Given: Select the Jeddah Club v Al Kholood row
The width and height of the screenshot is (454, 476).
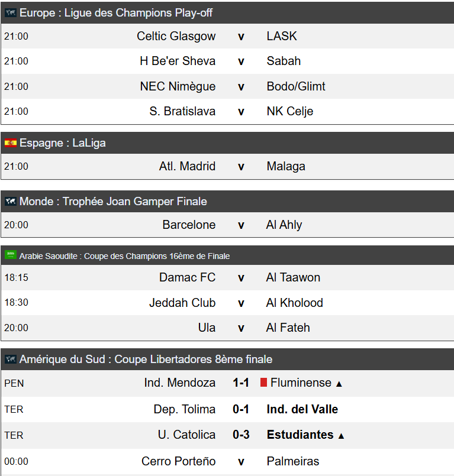Looking at the screenshot, I should [227, 303].
